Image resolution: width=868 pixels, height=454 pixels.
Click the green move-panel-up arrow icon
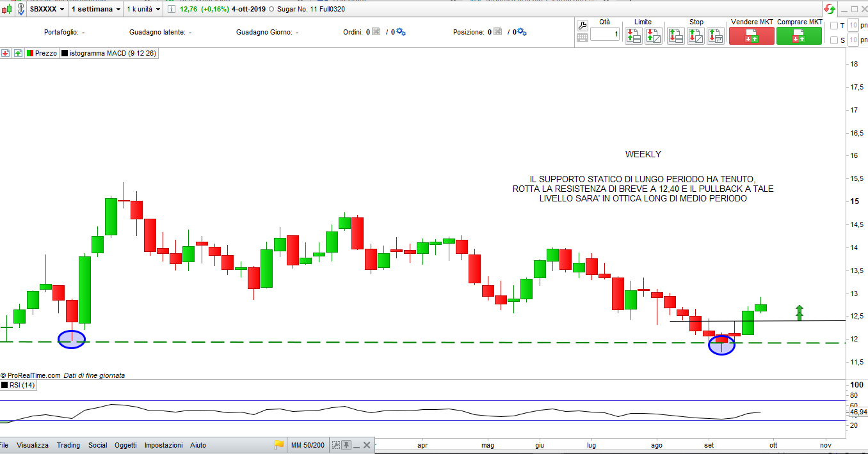tap(18, 53)
